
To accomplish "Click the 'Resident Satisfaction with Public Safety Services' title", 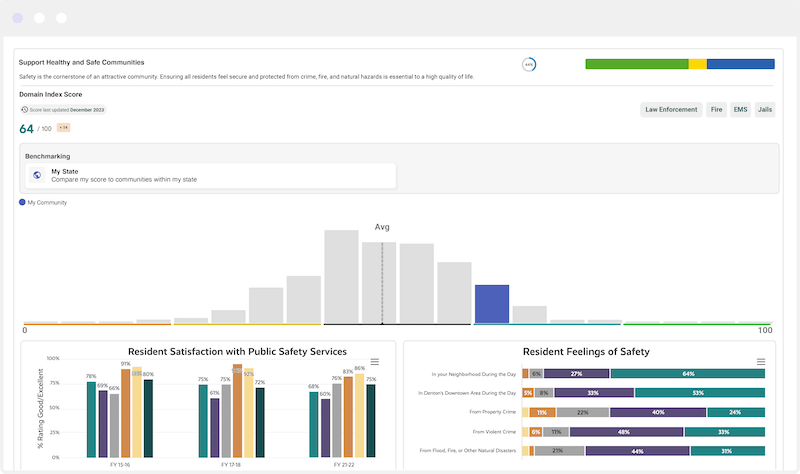I will point(237,352).
